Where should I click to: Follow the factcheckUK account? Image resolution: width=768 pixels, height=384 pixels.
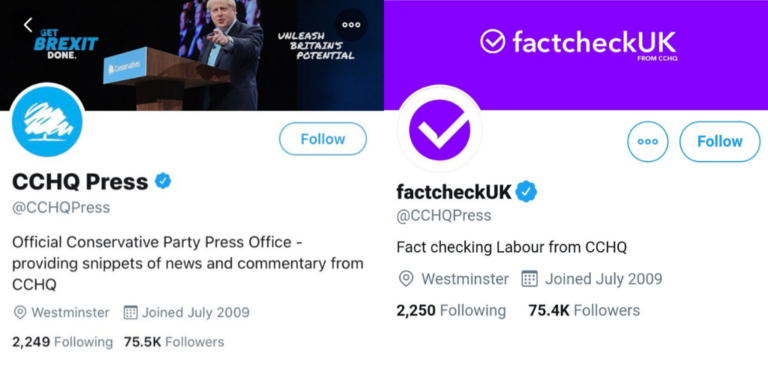[x=720, y=142]
